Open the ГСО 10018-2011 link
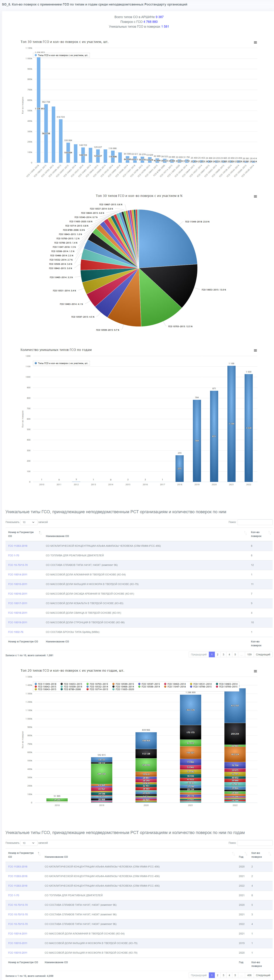Screen dimensions: 274x980 pos(18,612)
